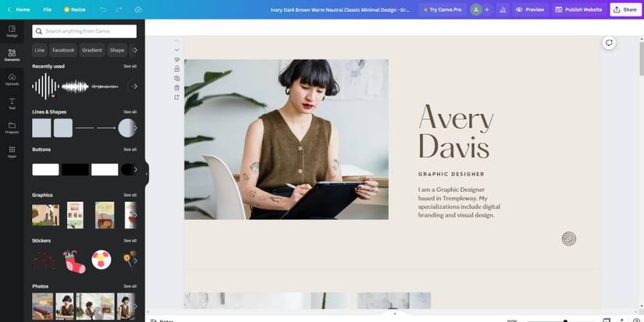Add the plain line element
644x322 pixels.
pyautogui.click(x=84, y=128)
